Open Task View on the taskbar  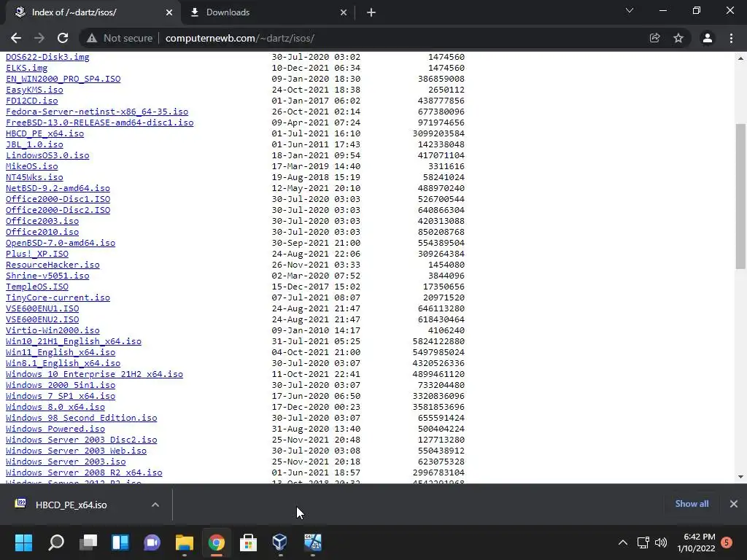coord(88,542)
